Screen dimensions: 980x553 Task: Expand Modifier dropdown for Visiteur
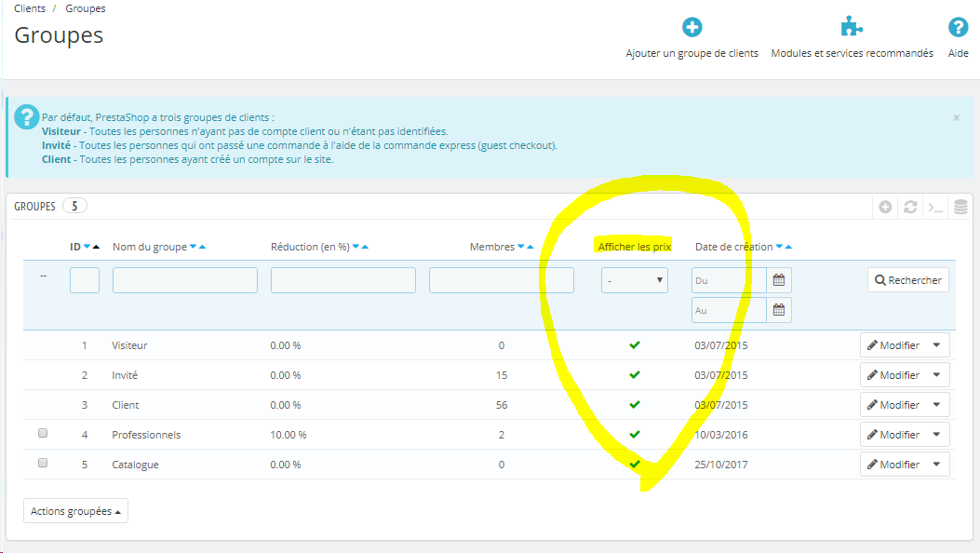937,344
